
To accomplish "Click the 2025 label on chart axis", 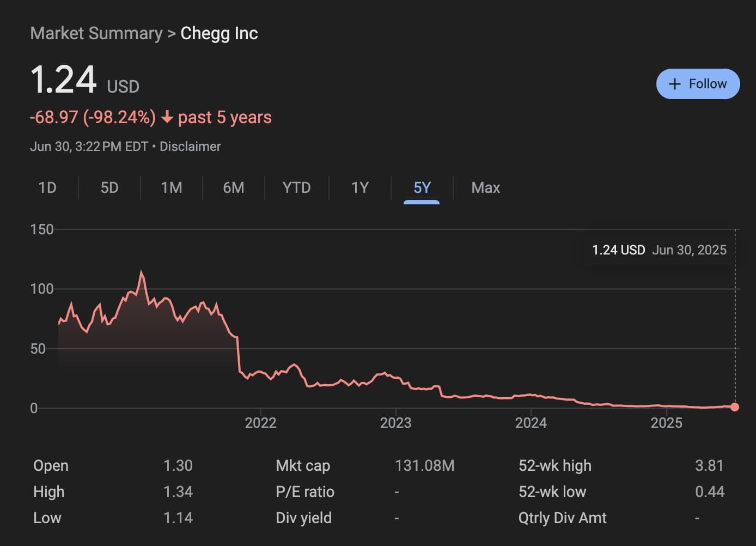I will 666,423.
